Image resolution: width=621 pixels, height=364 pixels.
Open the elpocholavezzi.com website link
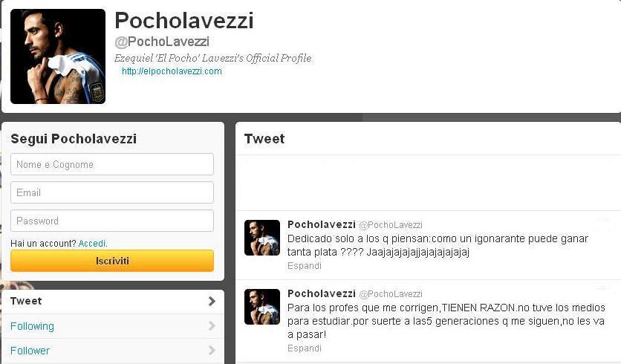pyautogui.click(x=172, y=71)
